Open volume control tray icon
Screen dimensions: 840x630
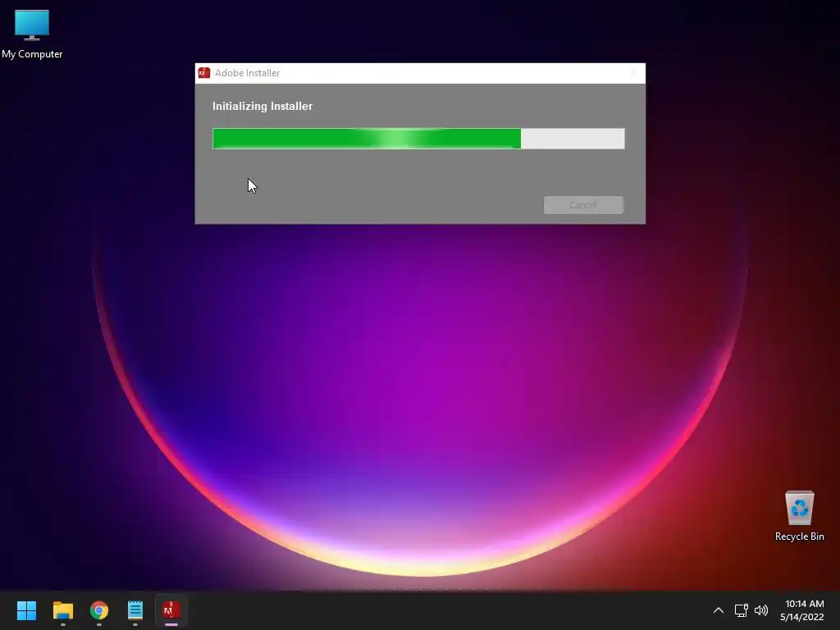(x=760, y=610)
